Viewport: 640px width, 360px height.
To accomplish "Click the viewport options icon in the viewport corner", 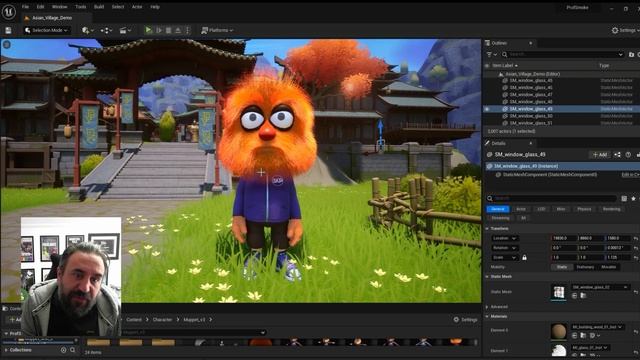I will [7, 44].
